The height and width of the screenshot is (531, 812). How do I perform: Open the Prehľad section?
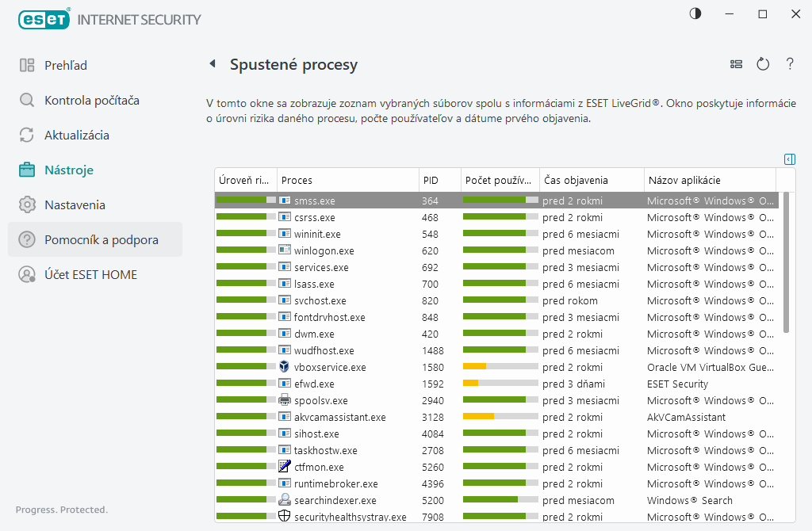click(66, 66)
